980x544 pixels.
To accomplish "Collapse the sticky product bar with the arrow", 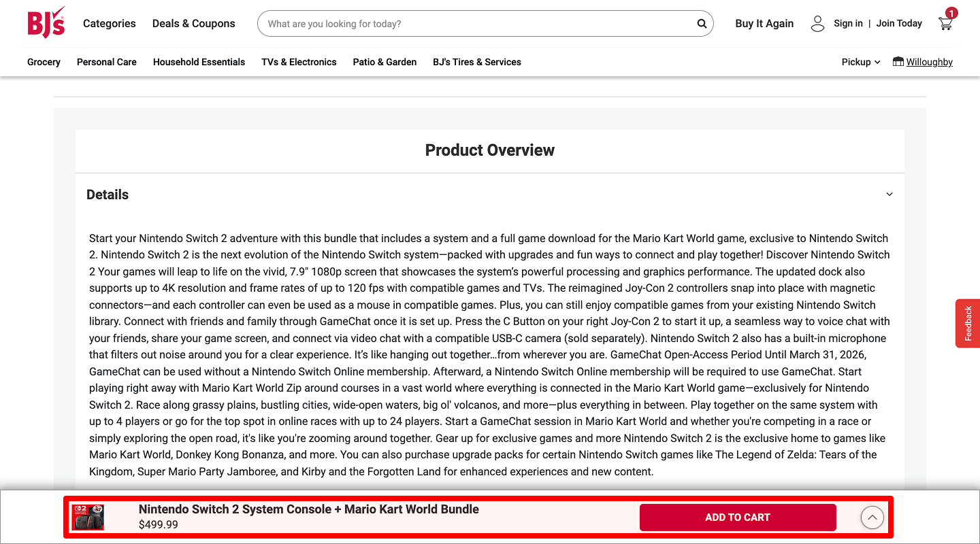I will 872,517.
